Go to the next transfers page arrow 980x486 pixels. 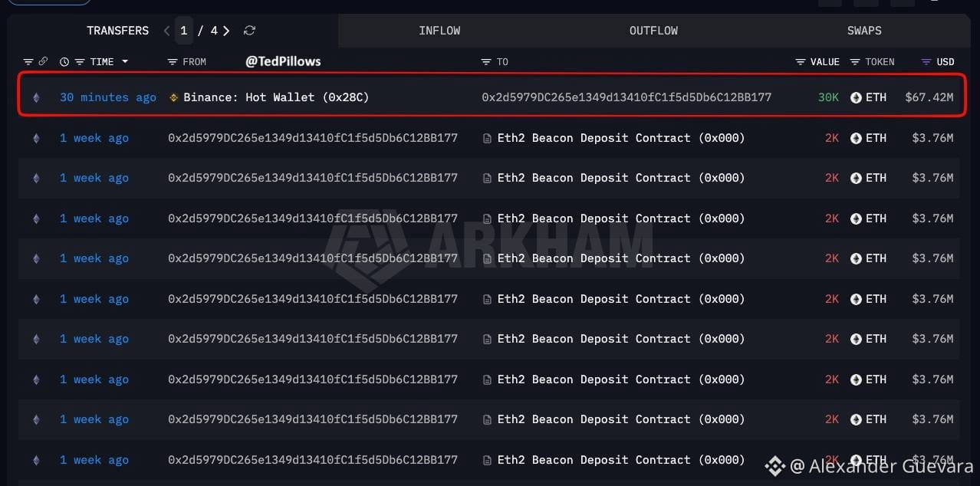(x=226, y=31)
